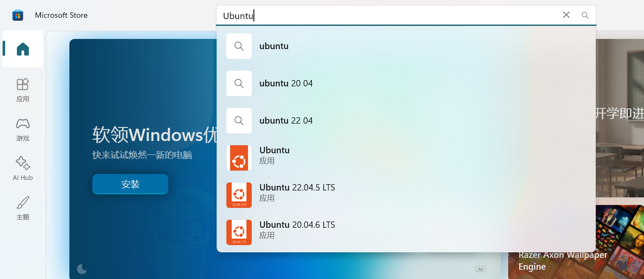Click magnifier icon beside 'ubuntu 22 04'
Viewport: 644px width, 279px height.
[239, 121]
